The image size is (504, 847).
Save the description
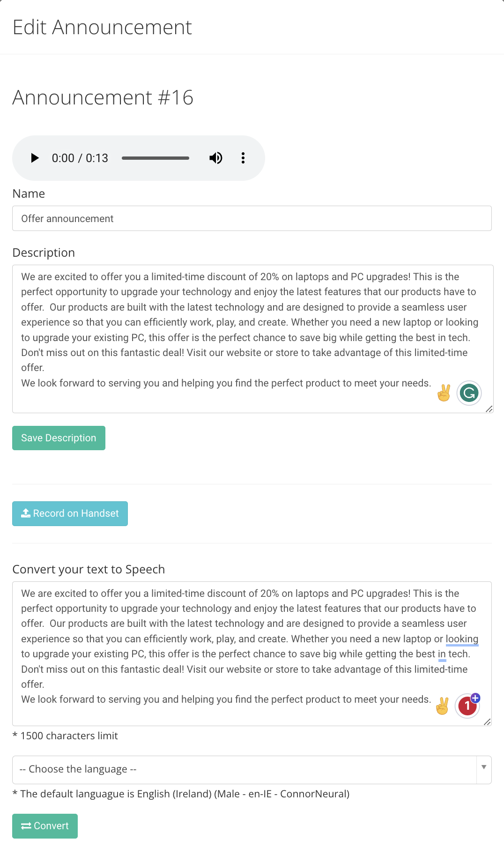pyautogui.click(x=59, y=438)
